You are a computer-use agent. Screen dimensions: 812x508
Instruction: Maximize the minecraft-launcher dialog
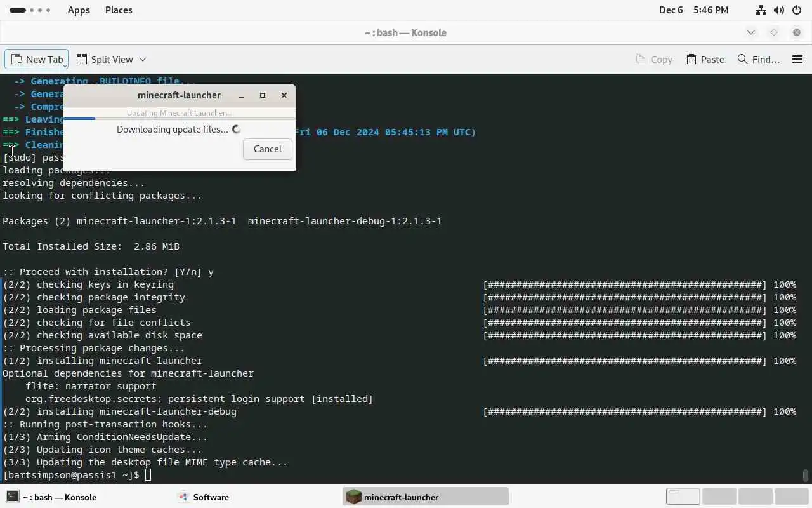pos(263,95)
